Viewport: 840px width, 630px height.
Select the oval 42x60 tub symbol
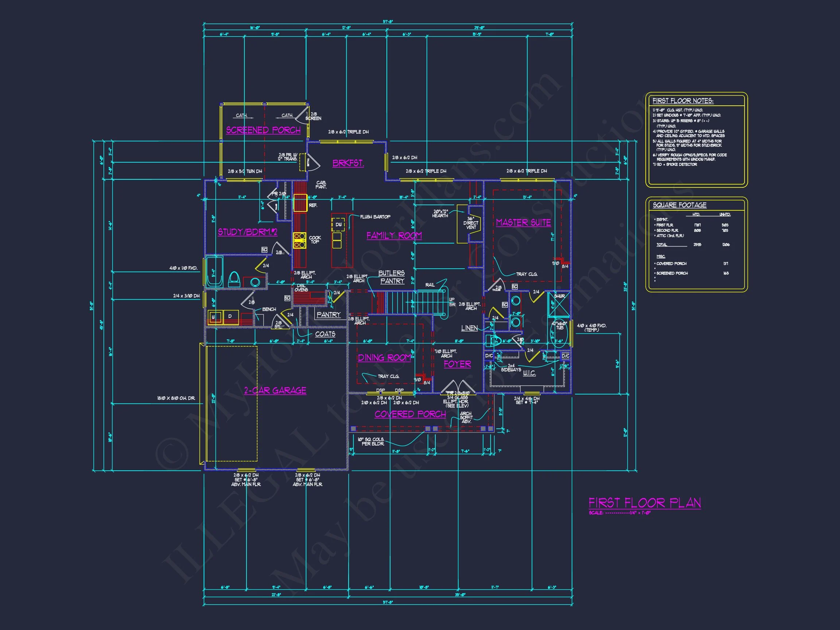tap(559, 334)
